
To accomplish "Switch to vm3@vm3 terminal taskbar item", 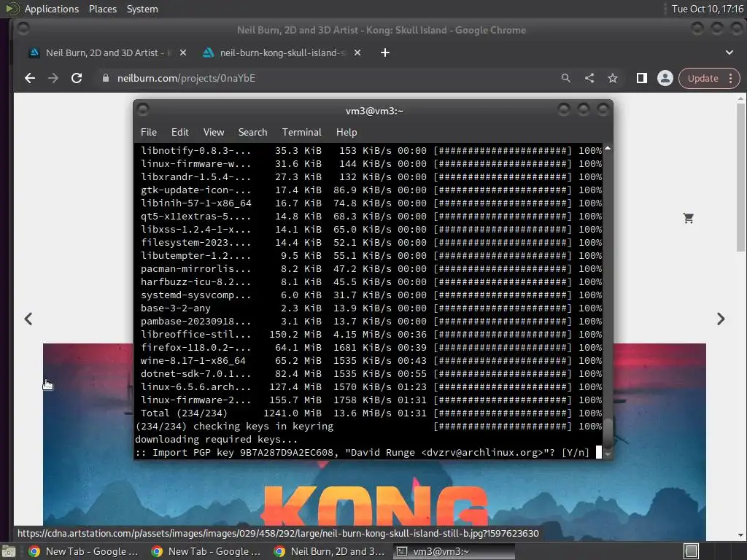I will (454, 551).
